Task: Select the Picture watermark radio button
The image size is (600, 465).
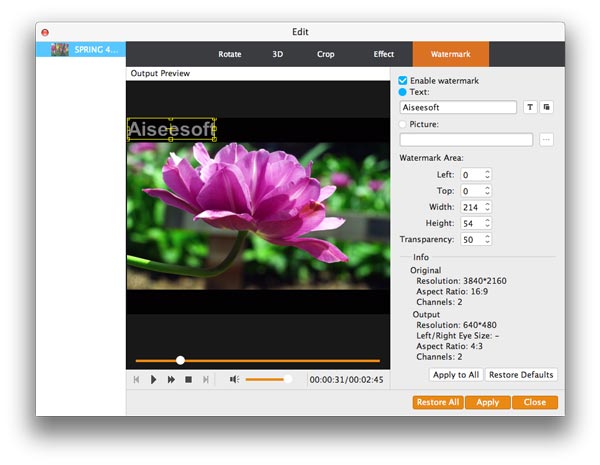Action: (402, 124)
